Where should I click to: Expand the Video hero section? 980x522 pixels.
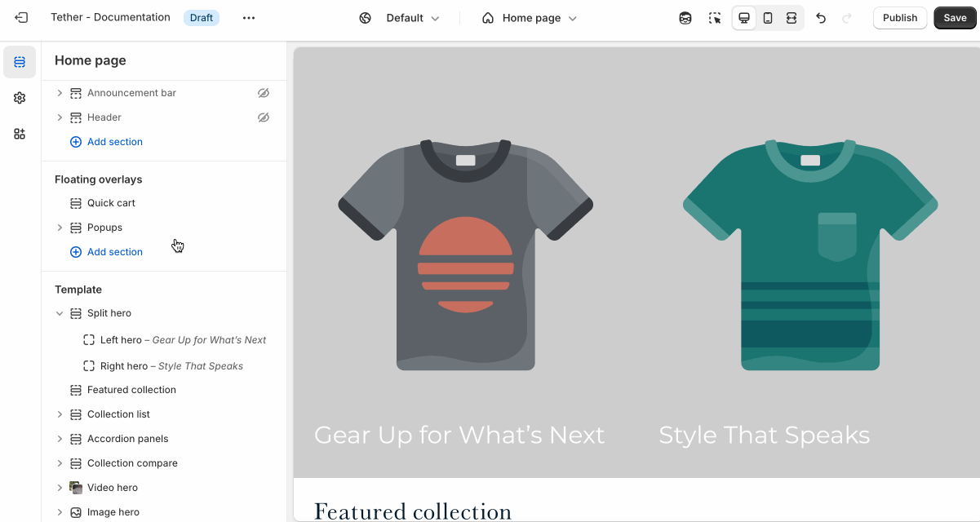tap(60, 488)
